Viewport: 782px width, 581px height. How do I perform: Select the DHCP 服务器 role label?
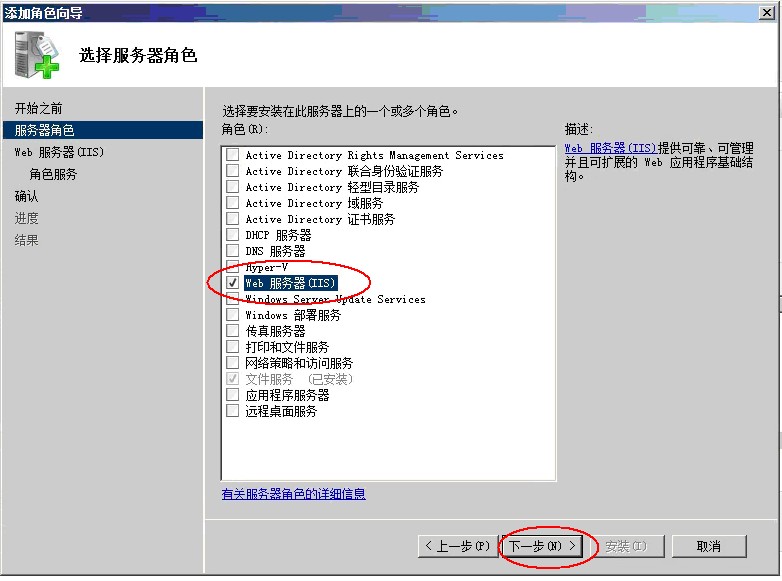tap(278, 235)
